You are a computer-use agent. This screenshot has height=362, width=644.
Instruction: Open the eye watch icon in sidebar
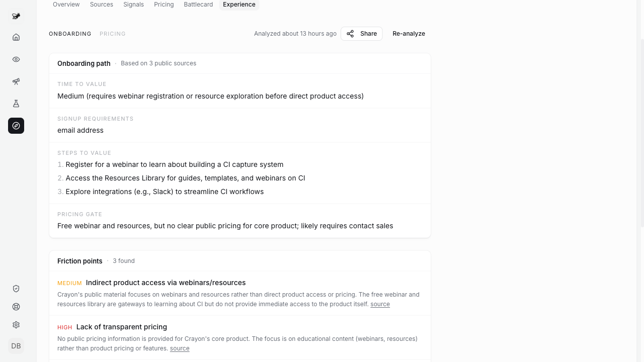(x=16, y=59)
